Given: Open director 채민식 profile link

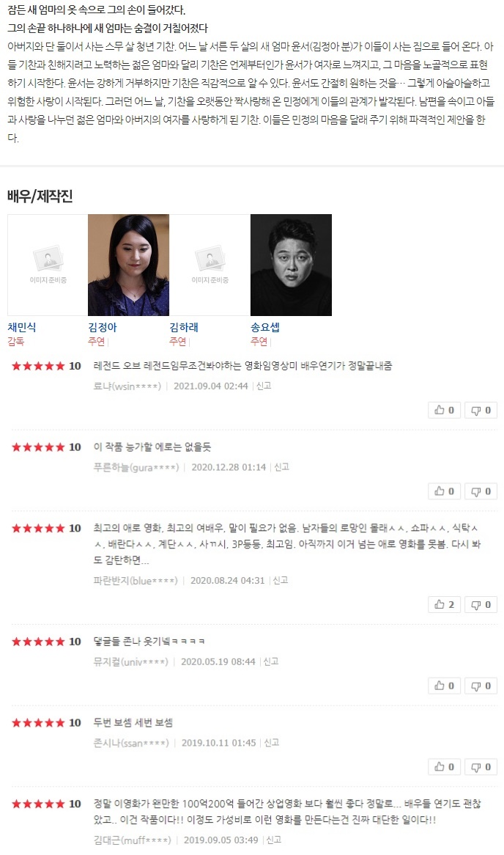Looking at the screenshot, I should click(x=22, y=327).
